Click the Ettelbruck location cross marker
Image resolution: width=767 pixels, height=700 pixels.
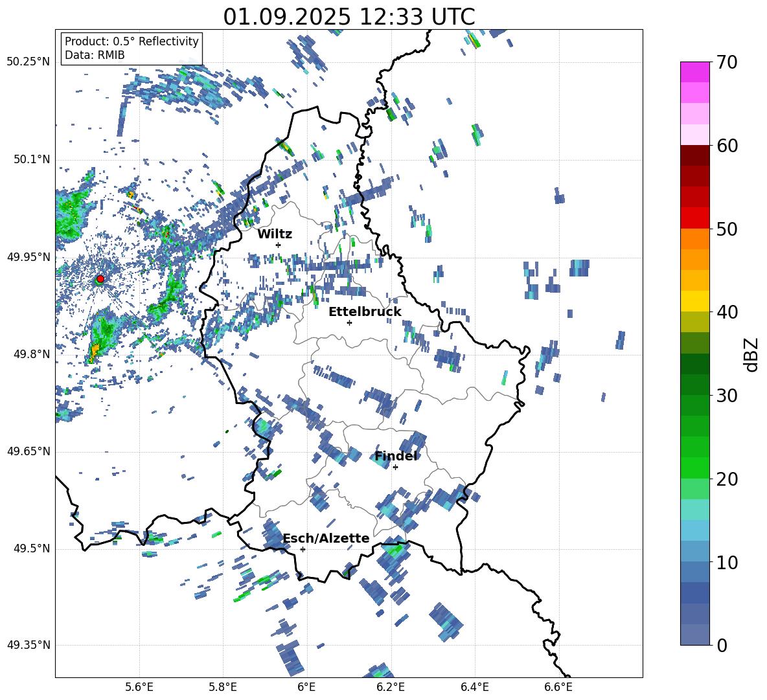[x=349, y=322]
